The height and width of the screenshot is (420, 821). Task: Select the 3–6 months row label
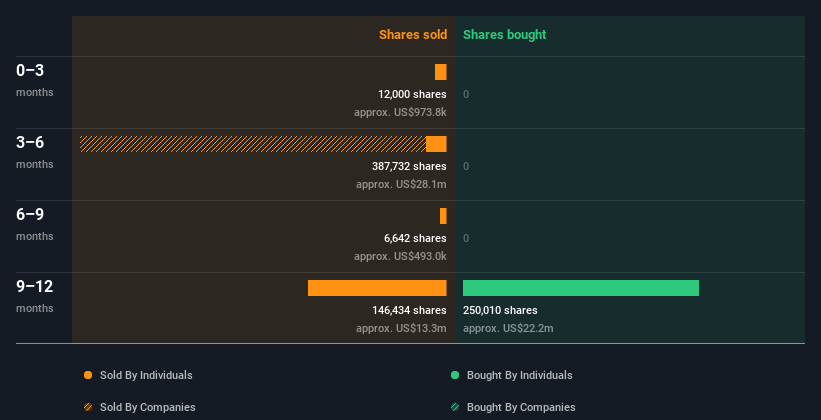point(35,152)
